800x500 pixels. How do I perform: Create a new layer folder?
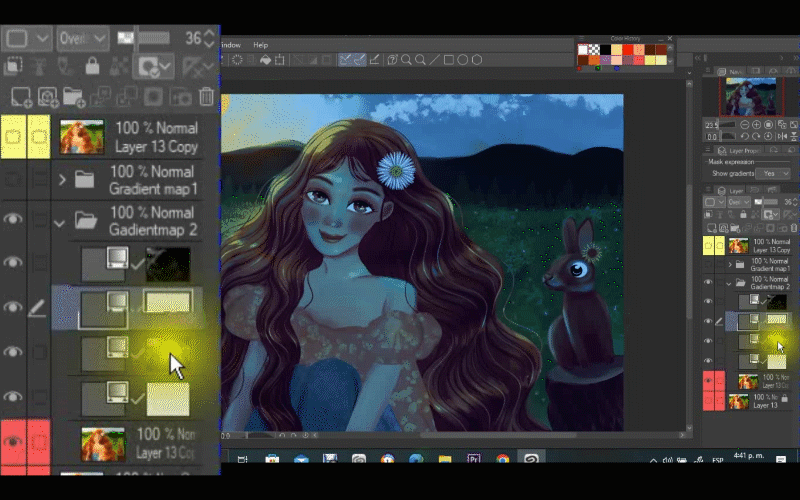click(73, 97)
